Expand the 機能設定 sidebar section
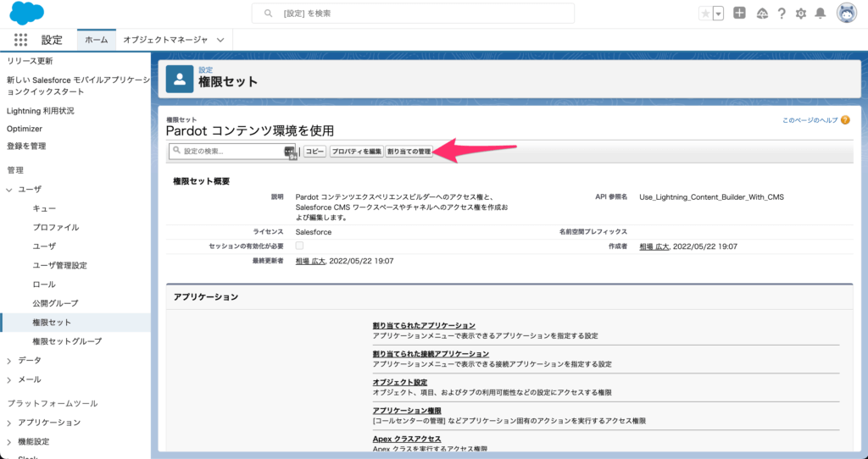This screenshot has height=459, width=868. coord(9,442)
